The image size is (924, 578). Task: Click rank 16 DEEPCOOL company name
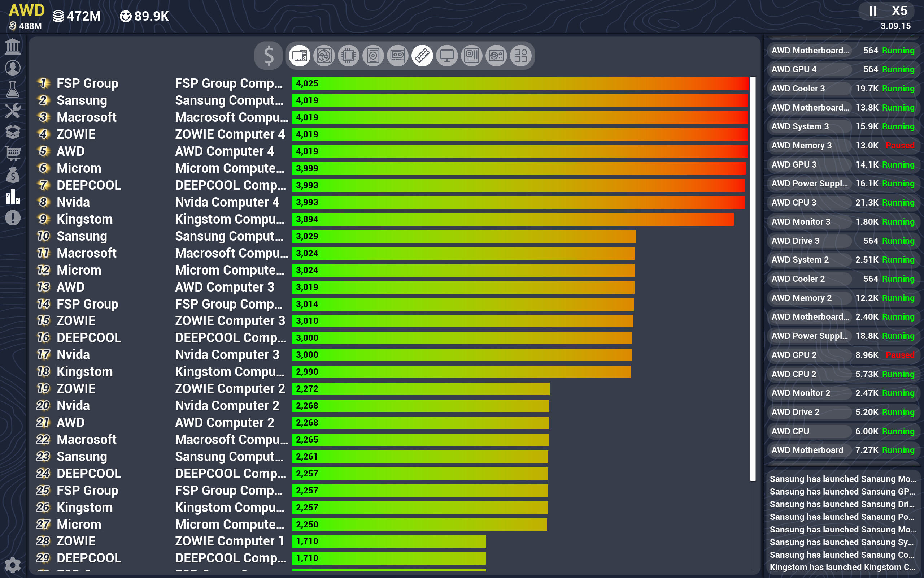click(x=89, y=338)
